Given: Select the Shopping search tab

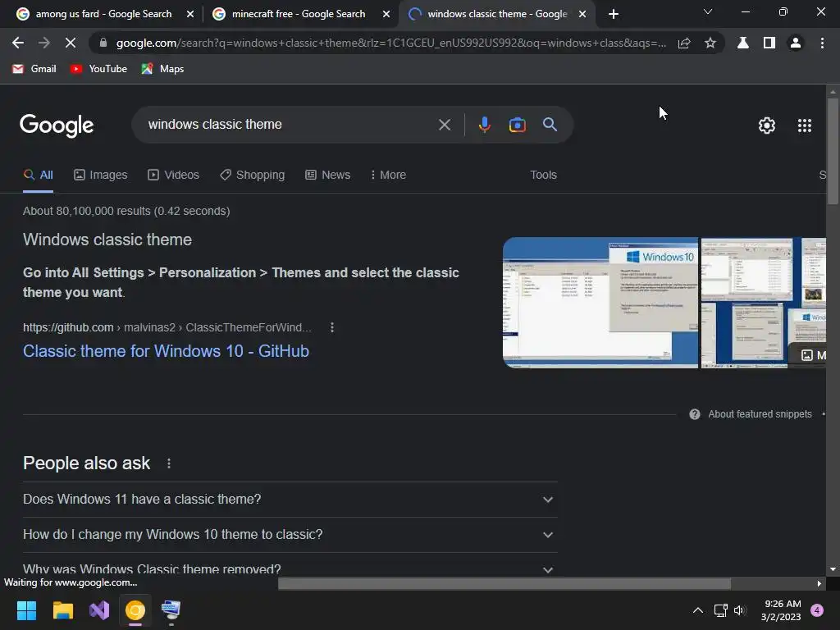Looking at the screenshot, I should click(253, 176).
